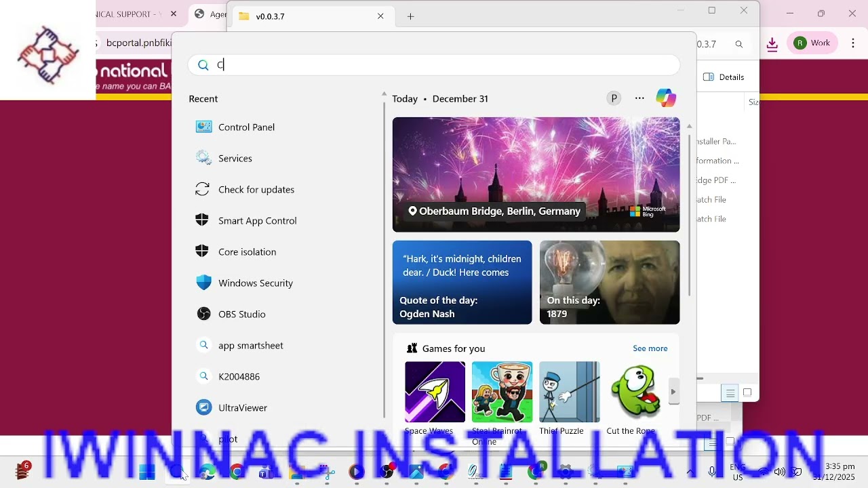Click the See more games link
868x488 pixels.
[x=650, y=348]
